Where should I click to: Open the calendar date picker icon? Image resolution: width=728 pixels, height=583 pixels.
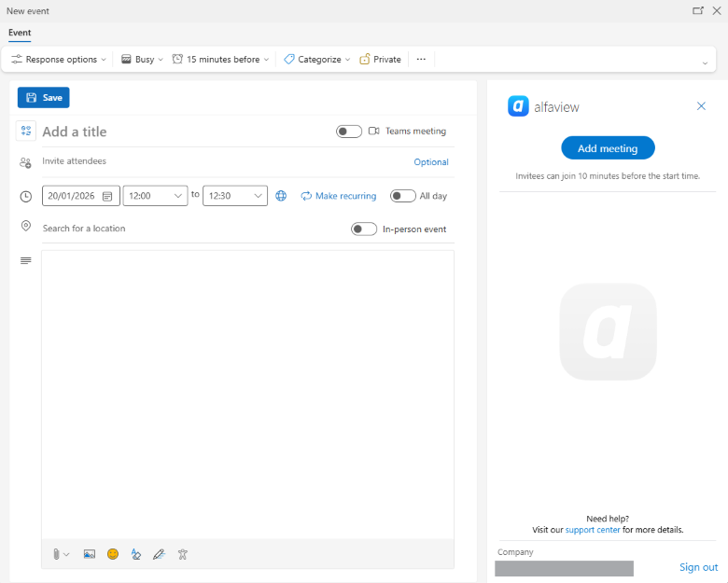pos(107,196)
